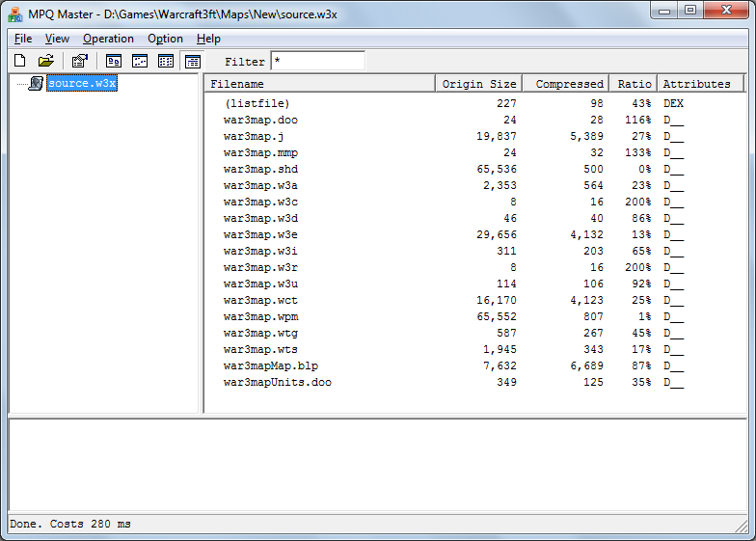This screenshot has width=756, height=541.
Task: Click the 65,552 origin size value
Action: (496, 316)
